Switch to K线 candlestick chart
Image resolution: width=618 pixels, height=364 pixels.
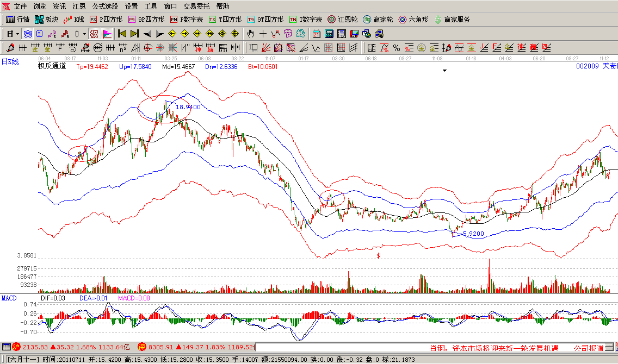point(74,20)
